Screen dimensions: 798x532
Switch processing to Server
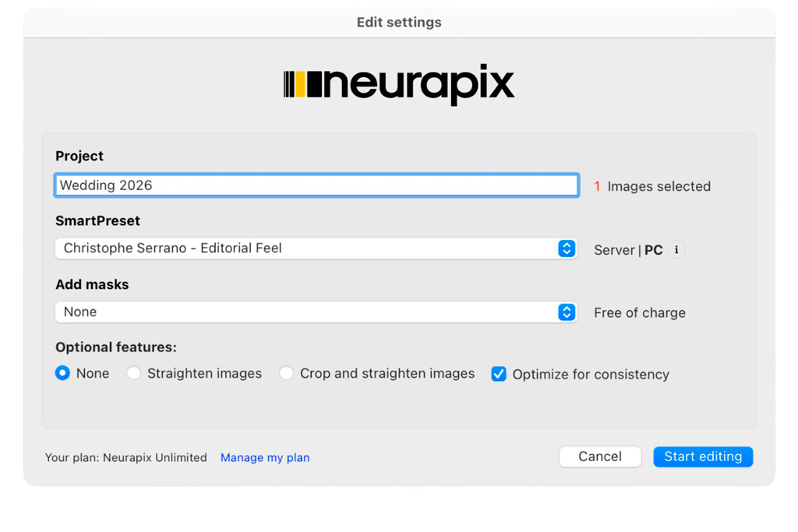point(614,250)
